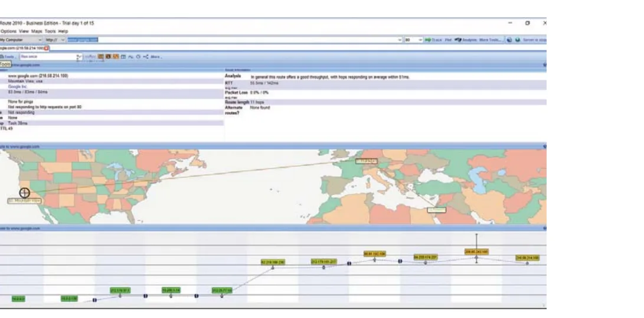
Task: Close the google.com trace tab with the red X icon
Action: click(x=46, y=48)
